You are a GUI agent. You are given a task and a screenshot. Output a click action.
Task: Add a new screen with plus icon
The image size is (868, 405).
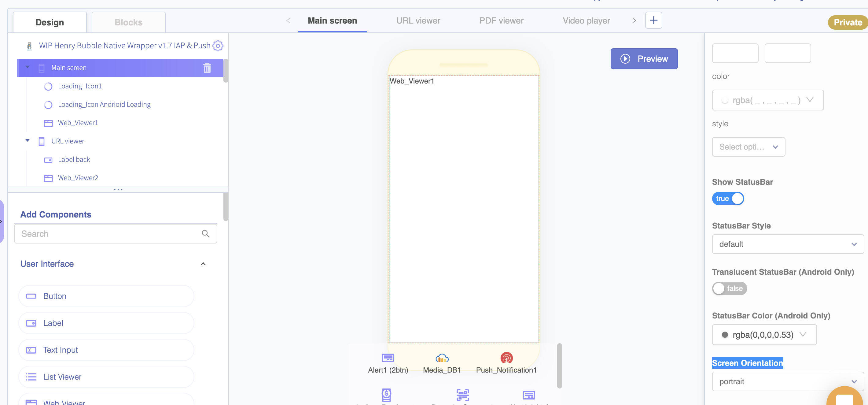(653, 20)
